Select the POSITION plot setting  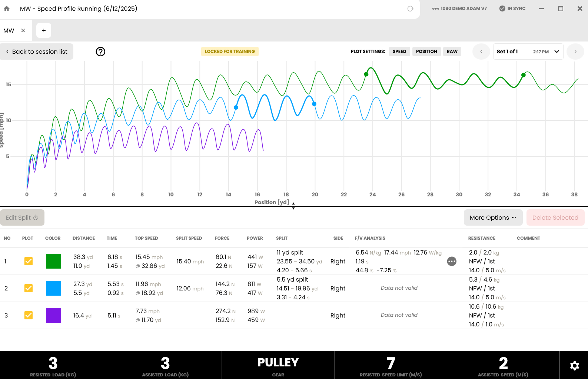(426, 51)
